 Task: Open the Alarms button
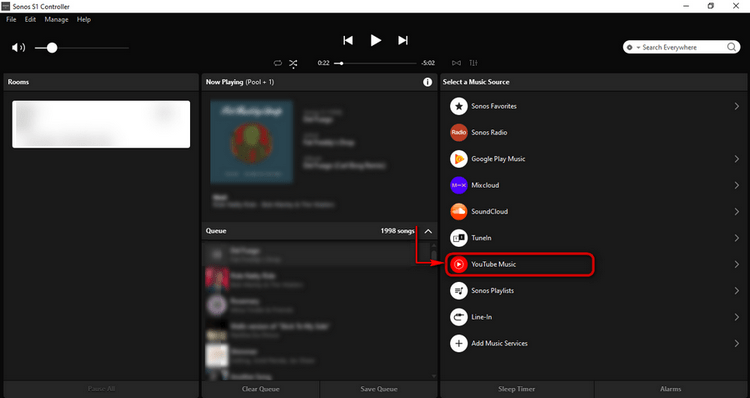pyautogui.click(x=671, y=389)
